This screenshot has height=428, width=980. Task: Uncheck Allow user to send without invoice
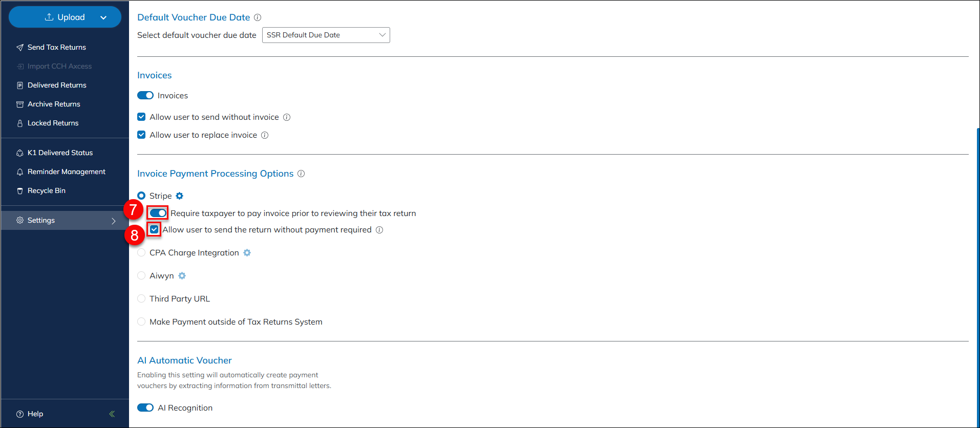pyautogui.click(x=142, y=117)
